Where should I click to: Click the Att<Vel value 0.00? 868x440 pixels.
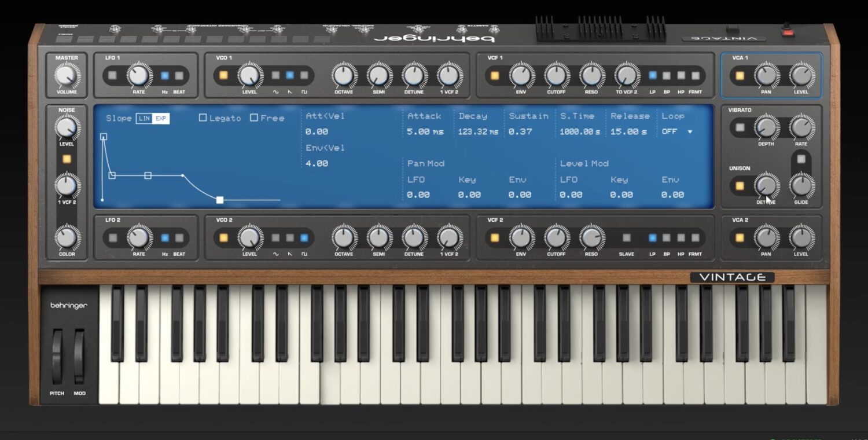coord(317,131)
